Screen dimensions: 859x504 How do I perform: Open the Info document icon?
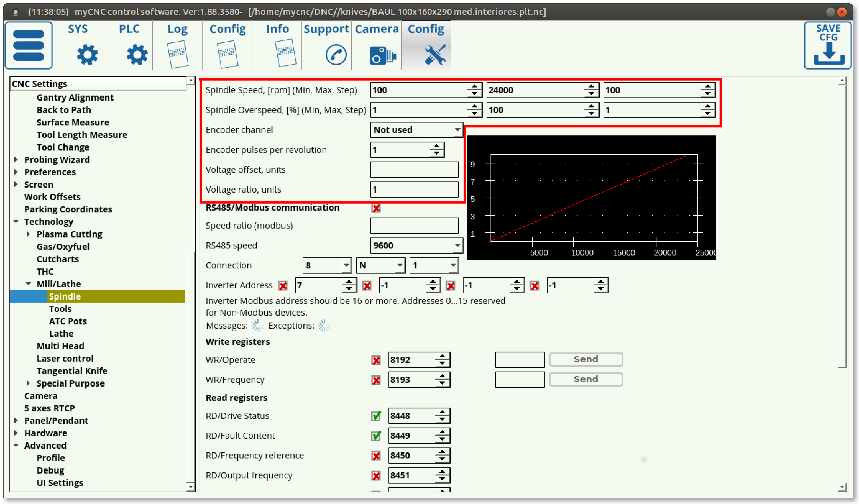[285, 53]
